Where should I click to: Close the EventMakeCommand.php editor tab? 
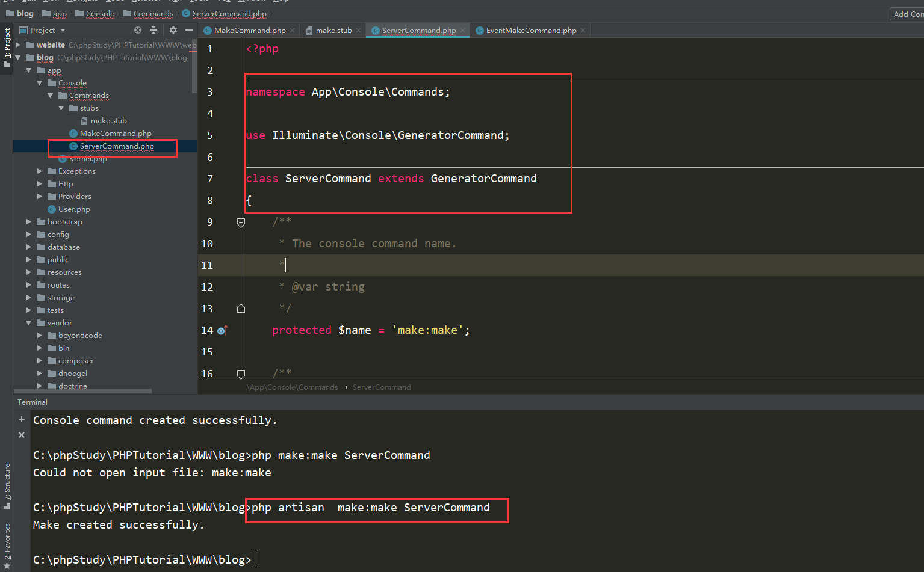583,30
